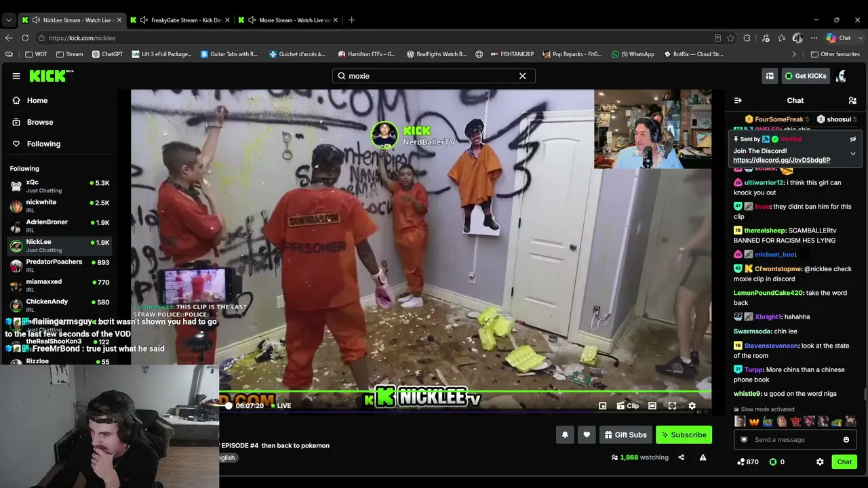Viewport: 868px width, 488px height.
Task: Unmute the Moxie Stream tab
Action: point(252,20)
